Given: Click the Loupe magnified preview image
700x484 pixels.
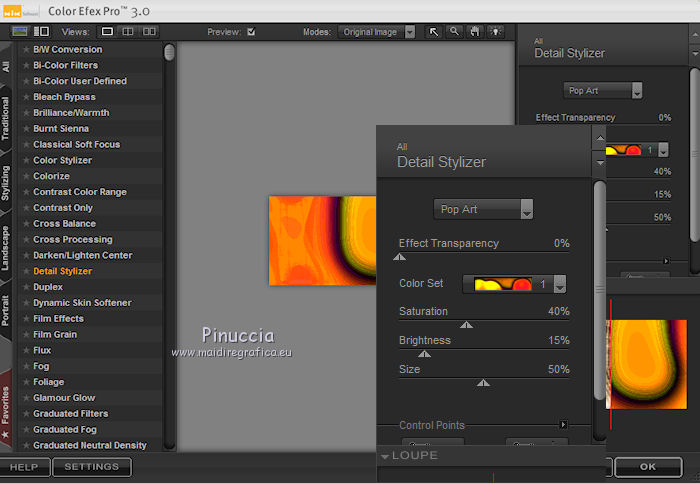Looking at the screenshot, I should point(646,364).
